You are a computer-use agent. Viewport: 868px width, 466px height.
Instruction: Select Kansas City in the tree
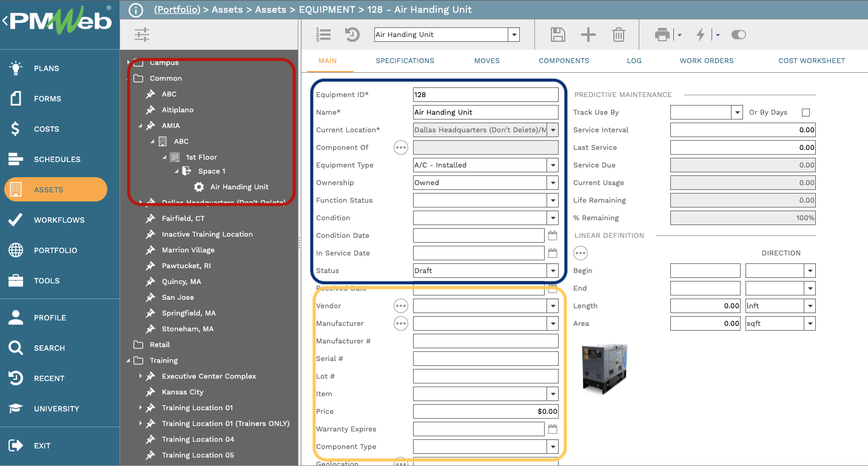click(183, 392)
